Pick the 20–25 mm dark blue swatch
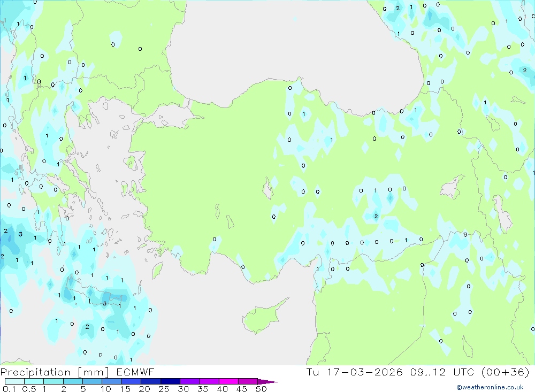Screen dimensions: 535x392 (151, 381)
